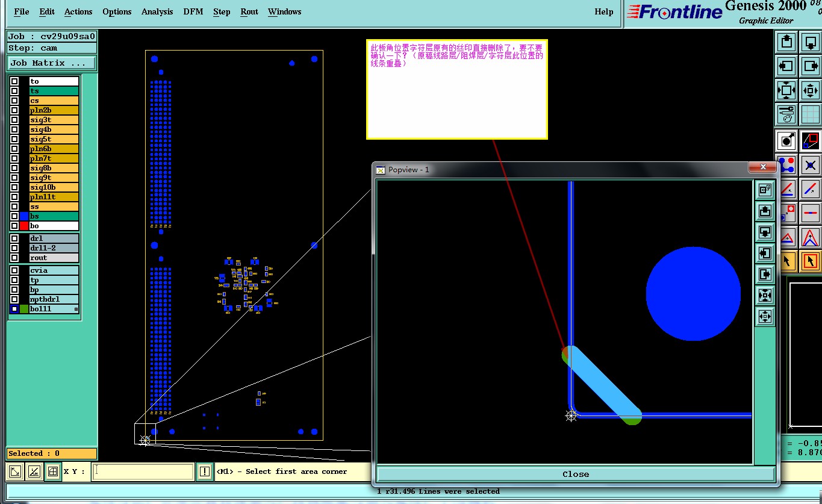
Task: Click the grid display icon in main toolbar
Action: point(811,114)
